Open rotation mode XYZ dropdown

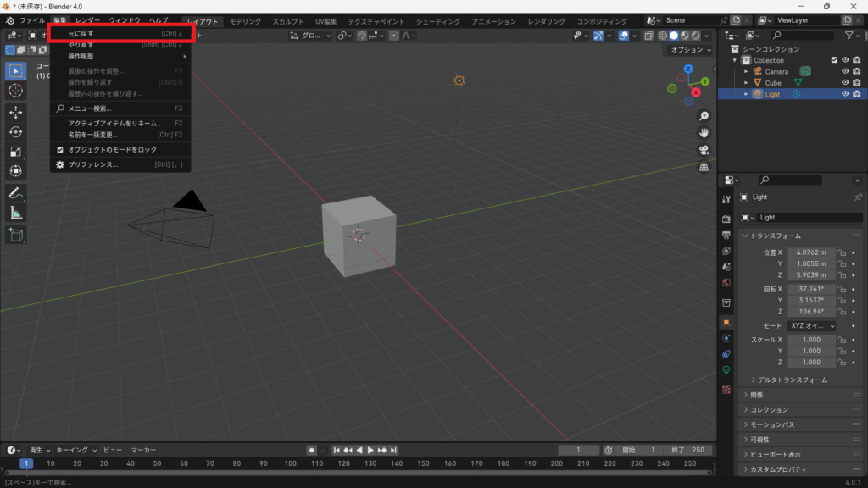pos(811,326)
